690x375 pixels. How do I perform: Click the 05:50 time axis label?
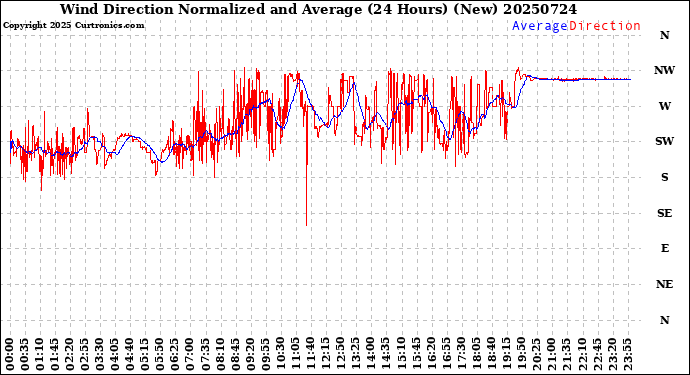160,354
